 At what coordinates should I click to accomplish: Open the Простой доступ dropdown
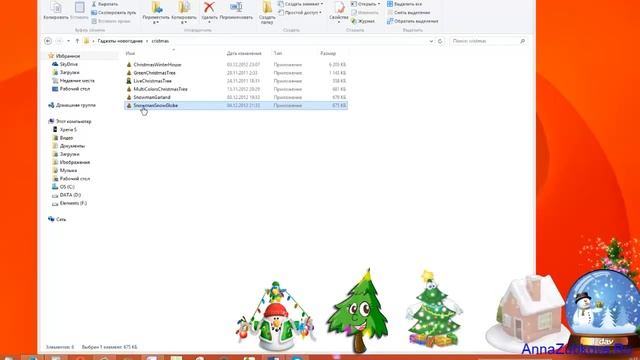(x=300, y=13)
